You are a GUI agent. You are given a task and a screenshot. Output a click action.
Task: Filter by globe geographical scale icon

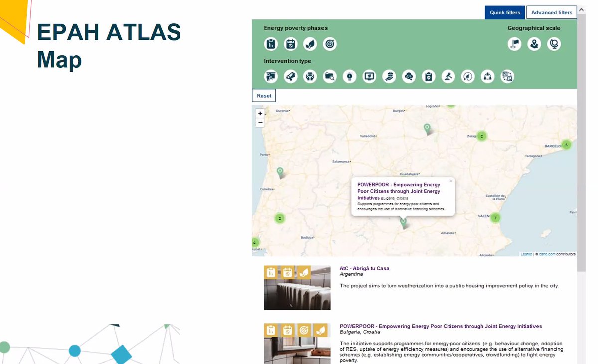click(x=554, y=44)
